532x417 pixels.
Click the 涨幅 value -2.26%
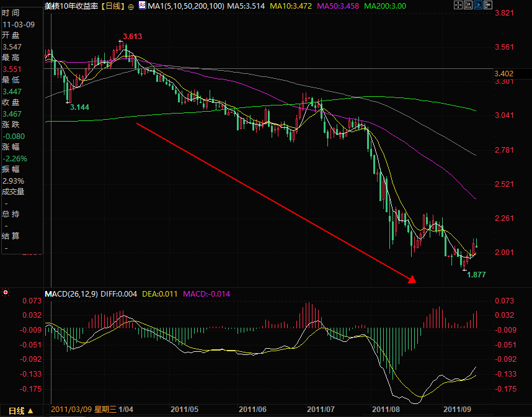coord(15,159)
